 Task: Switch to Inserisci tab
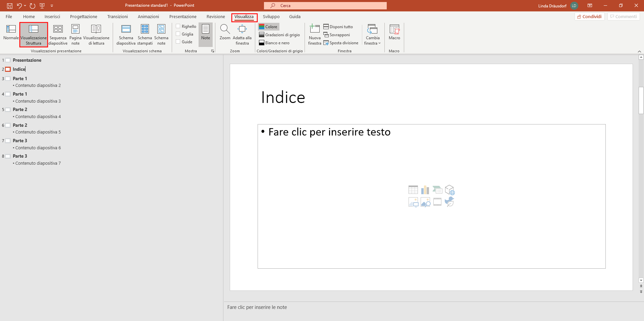pos(52,16)
